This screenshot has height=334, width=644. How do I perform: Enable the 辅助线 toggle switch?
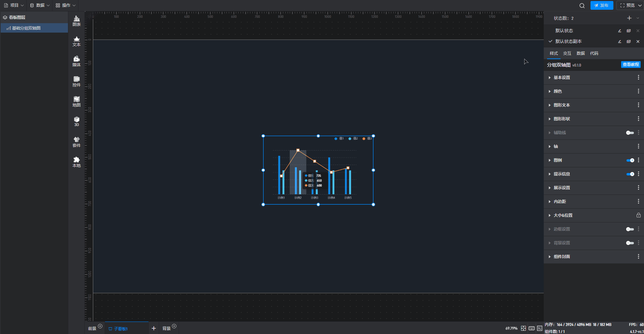tap(630, 133)
